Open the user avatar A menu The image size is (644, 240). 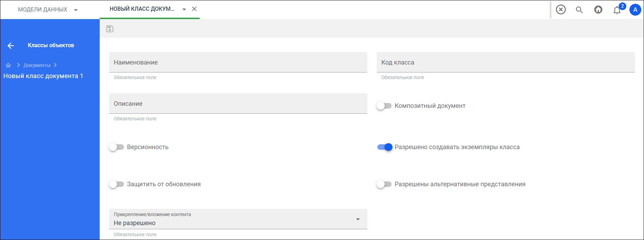(635, 10)
